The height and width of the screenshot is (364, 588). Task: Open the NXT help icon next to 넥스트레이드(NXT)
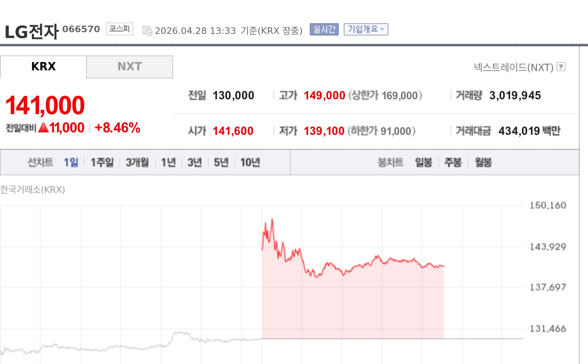tap(561, 67)
